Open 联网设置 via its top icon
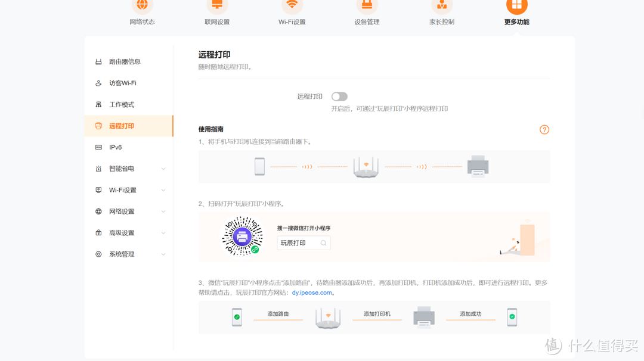Screen dimensions: 644x361 pos(217,5)
